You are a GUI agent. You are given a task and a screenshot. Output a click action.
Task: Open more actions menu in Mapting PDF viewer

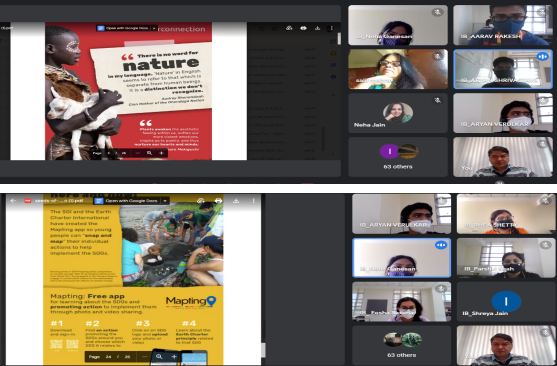pyautogui.click(x=254, y=201)
